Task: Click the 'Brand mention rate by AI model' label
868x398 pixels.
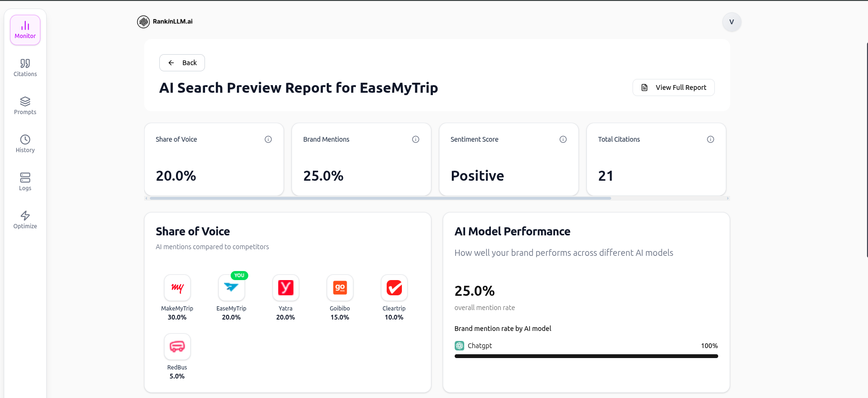Action: (503, 329)
